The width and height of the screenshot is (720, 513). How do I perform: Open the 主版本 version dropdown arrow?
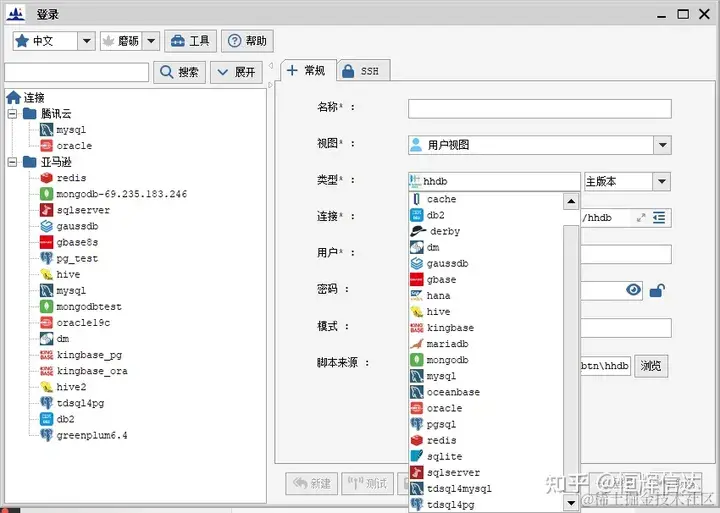coord(662,181)
